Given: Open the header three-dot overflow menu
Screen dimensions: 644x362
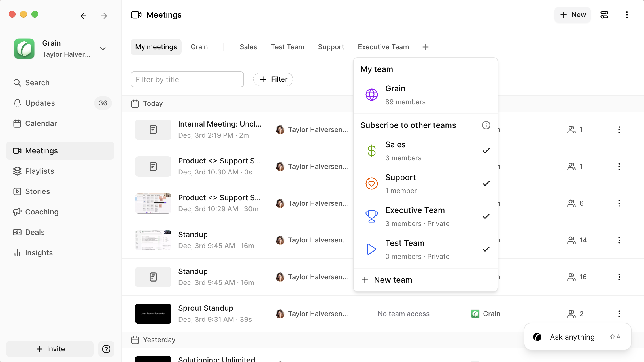Looking at the screenshot, I should 627,15.
